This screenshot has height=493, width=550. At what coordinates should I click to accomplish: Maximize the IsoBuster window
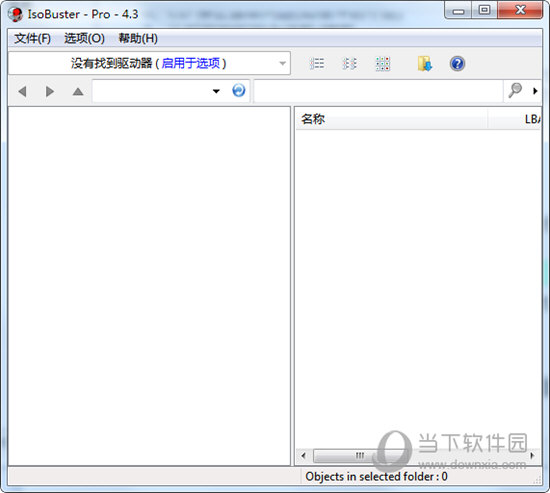pyautogui.click(x=484, y=11)
